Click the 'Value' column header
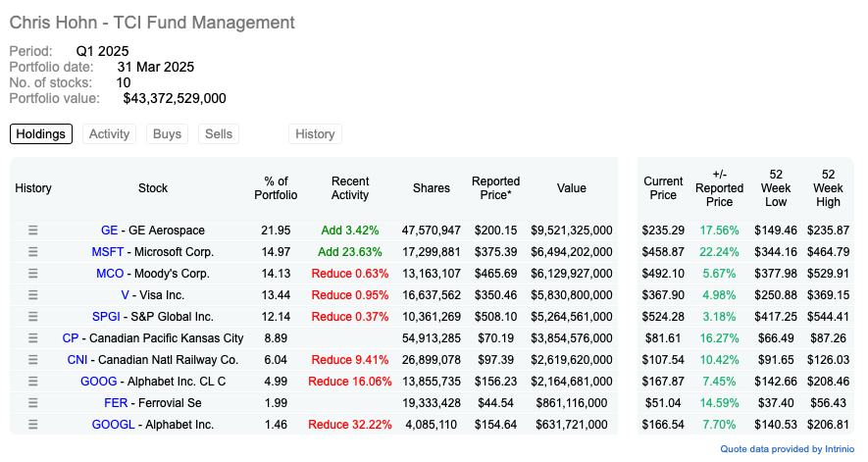 click(x=571, y=188)
